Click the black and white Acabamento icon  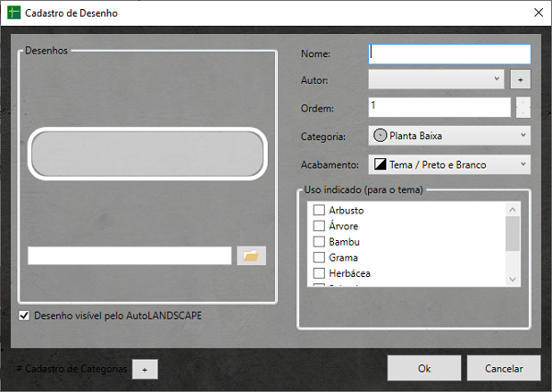click(x=380, y=165)
